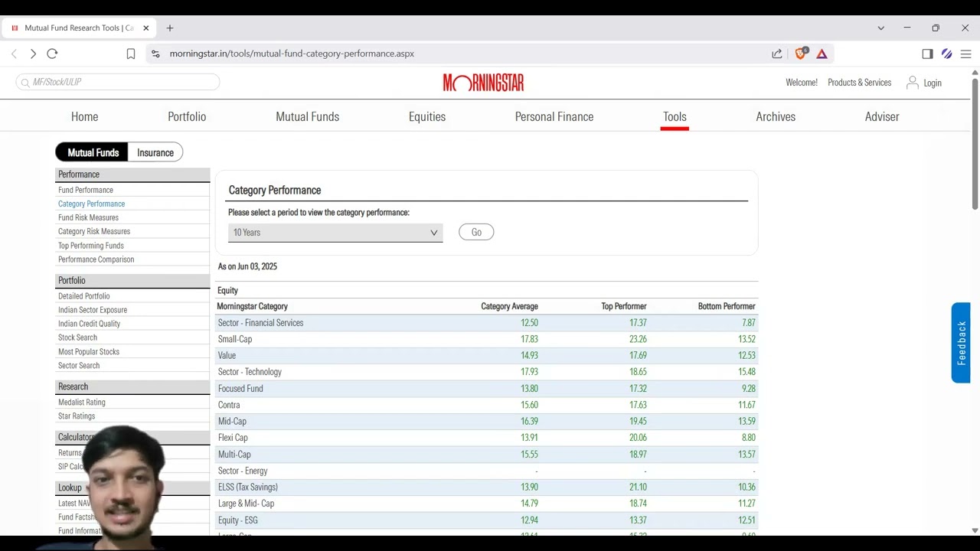Go back using the browser back arrow
Viewport: 980px width, 551px height.
tap(14, 54)
